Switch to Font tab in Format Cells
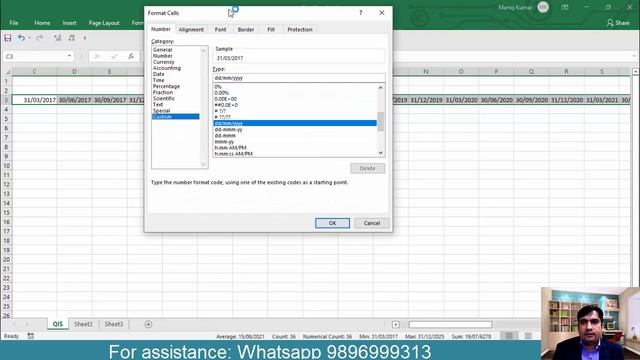The height and width of the screenshot is (360, 640). click(220, 29)
